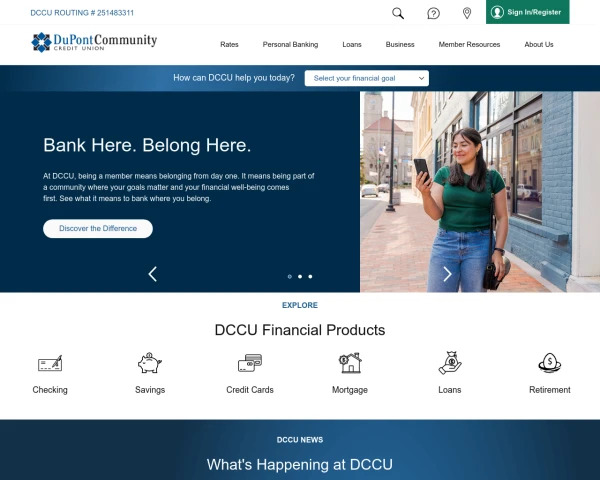
Task: Show previous slide with left chevron
Action: coord(153,274)
